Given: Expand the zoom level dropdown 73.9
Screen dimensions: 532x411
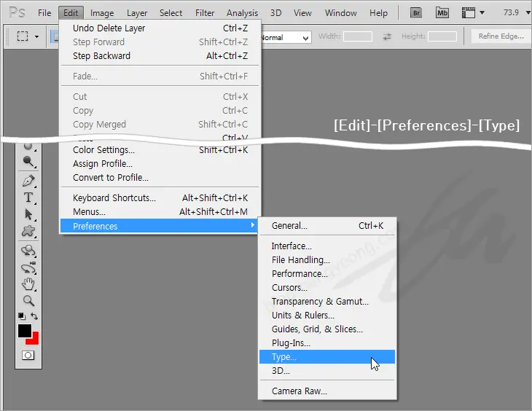Looking at the screenshot, I should (512, 12).
